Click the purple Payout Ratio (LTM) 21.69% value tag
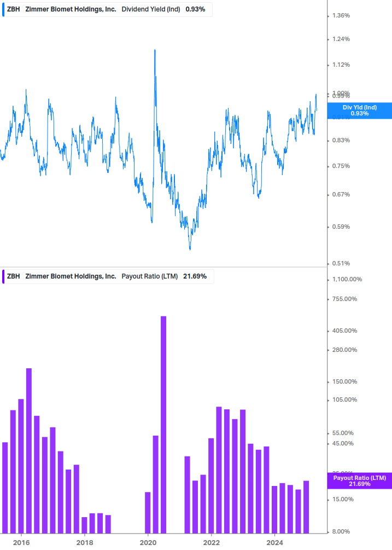Image resolution: width=392 pixels, height=550 pixels. 359,481
